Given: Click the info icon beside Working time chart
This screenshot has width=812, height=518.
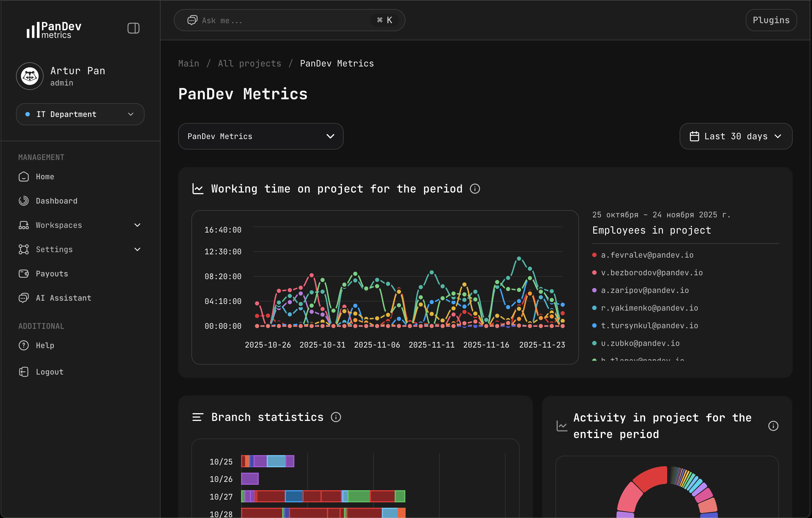Looking at the screenshot, I should click(x=475, y=188).
